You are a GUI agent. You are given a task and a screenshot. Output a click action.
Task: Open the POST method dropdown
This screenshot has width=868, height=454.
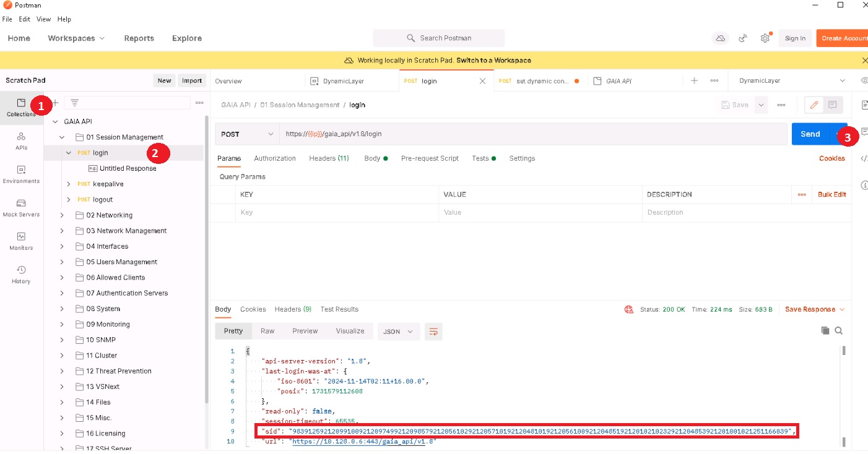tap(247, 134)
